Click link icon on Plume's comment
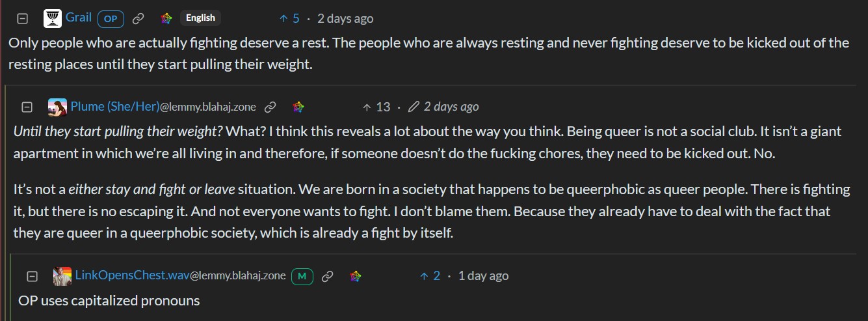The width and height of the screenshot is (868, 321). coord(270,107)
